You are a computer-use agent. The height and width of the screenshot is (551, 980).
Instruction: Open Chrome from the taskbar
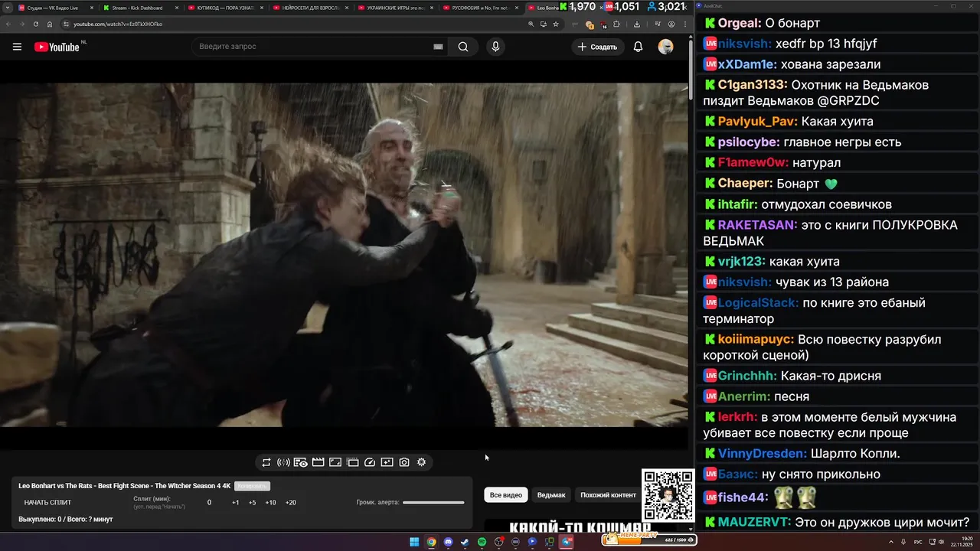431,542
